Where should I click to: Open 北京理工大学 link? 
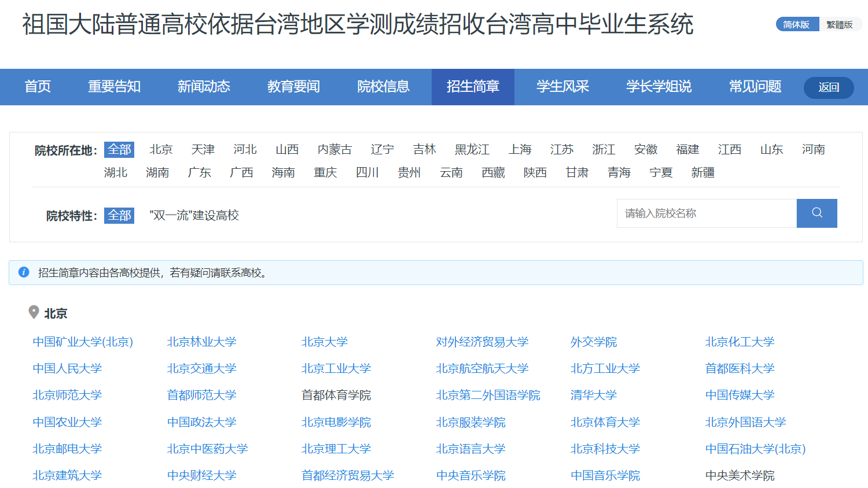(336, 449)
